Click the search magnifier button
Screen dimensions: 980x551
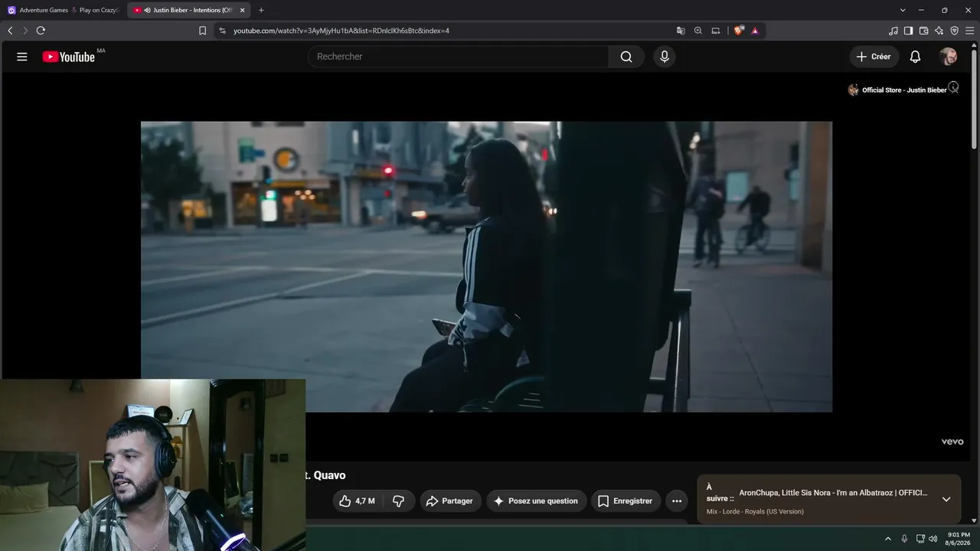click(626, 57)
